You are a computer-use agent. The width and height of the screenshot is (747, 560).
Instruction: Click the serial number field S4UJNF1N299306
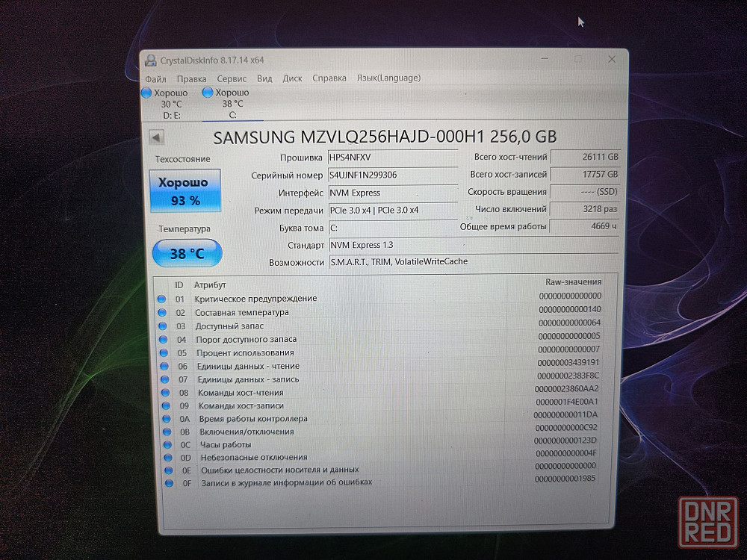click(x=393, y=175)
